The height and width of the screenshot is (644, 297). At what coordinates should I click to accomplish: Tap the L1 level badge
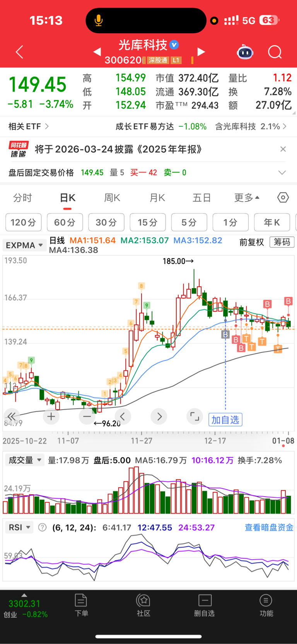[x=176, y=60]
